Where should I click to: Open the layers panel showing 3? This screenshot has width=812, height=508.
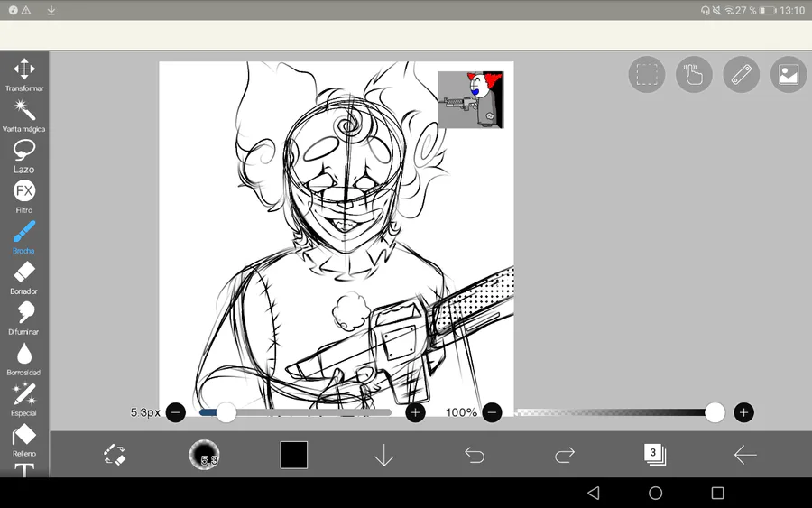pos(655,455)
